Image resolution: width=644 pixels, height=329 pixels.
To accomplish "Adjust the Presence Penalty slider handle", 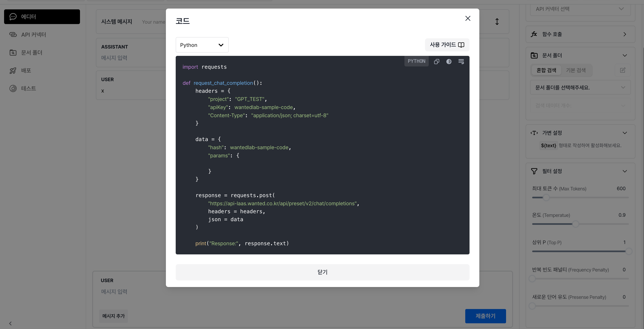I will pyautogui.click(x=532, y=306).
